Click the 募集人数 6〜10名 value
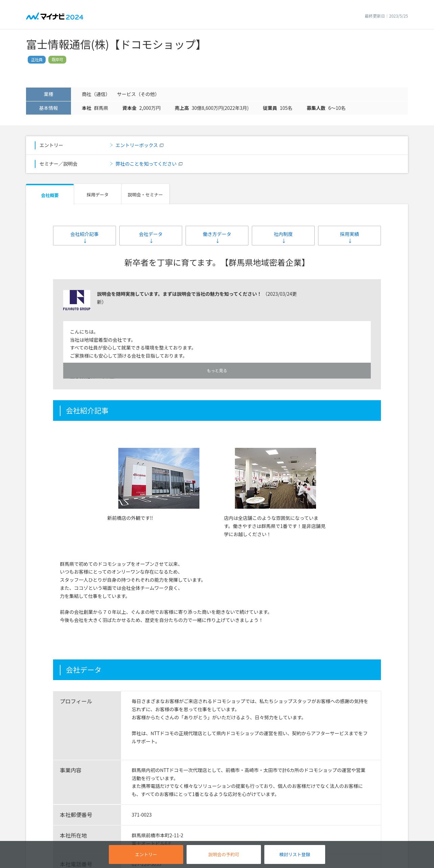 point(326,108)
